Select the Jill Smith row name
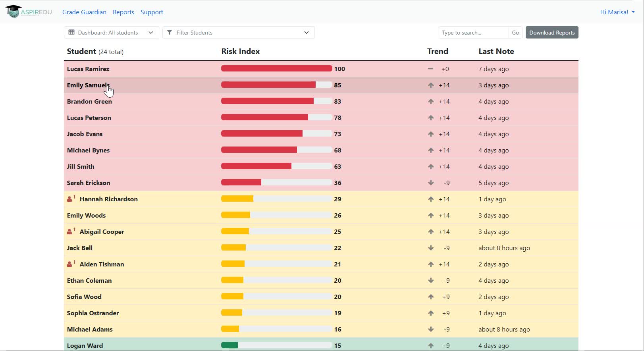Screen dimensions: 644x351 (81, 166)
